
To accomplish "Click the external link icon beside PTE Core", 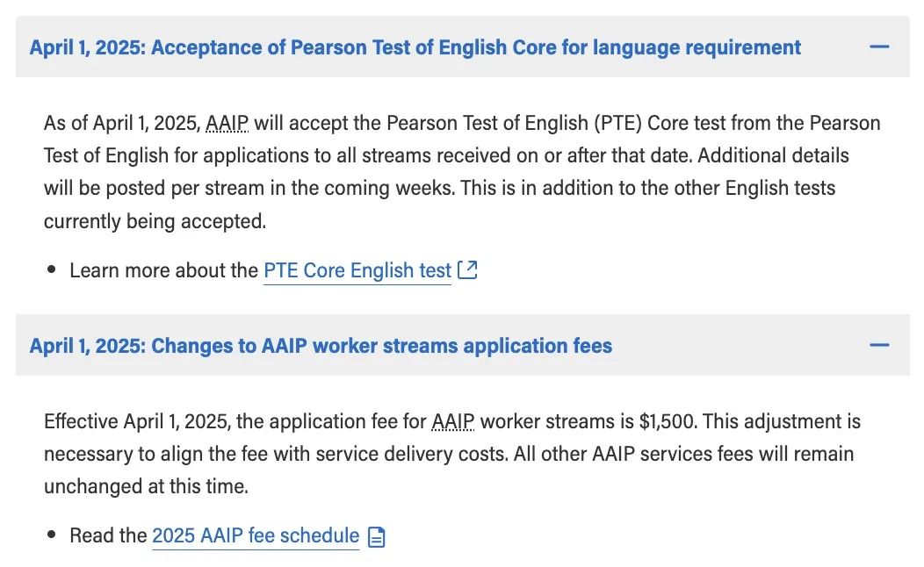I will [x=467, y=269].
